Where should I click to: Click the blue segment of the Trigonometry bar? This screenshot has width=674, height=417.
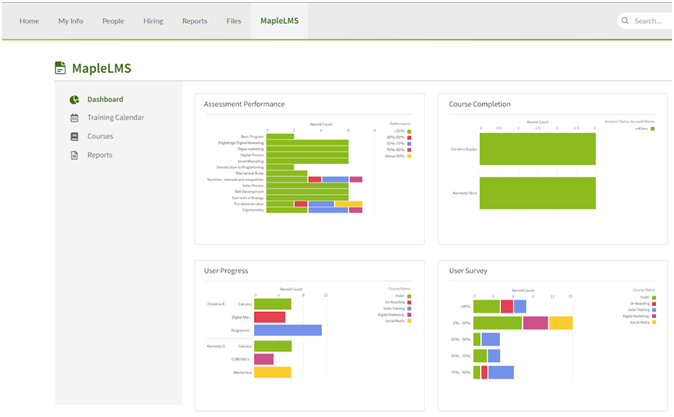(328, 210)
